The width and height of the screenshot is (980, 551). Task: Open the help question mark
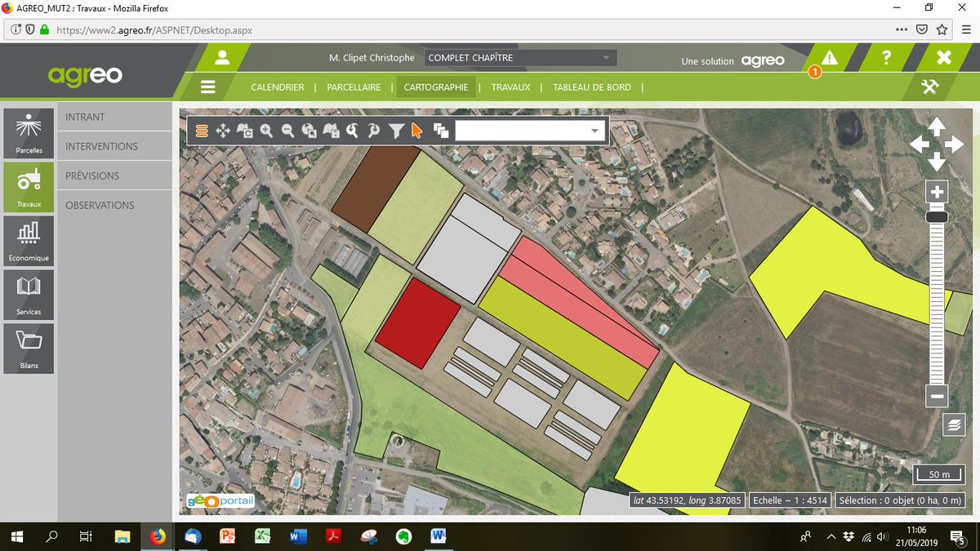click(x=886, y=58)
